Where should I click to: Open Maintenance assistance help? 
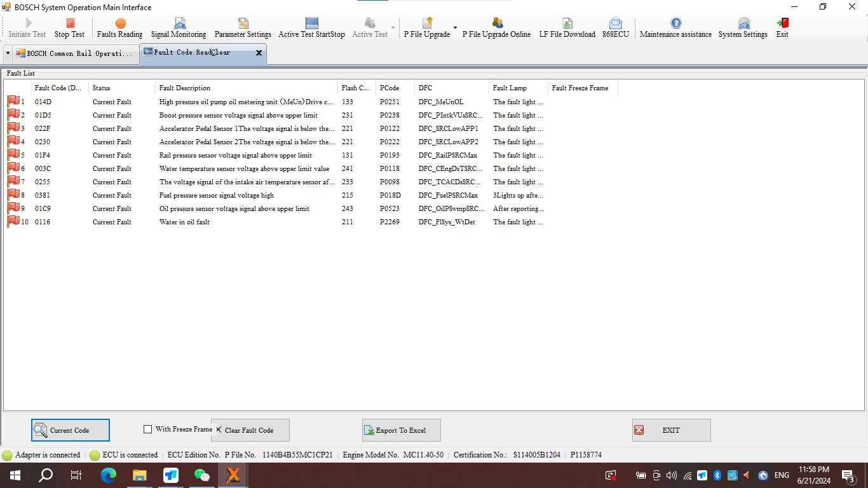(675, 28)
